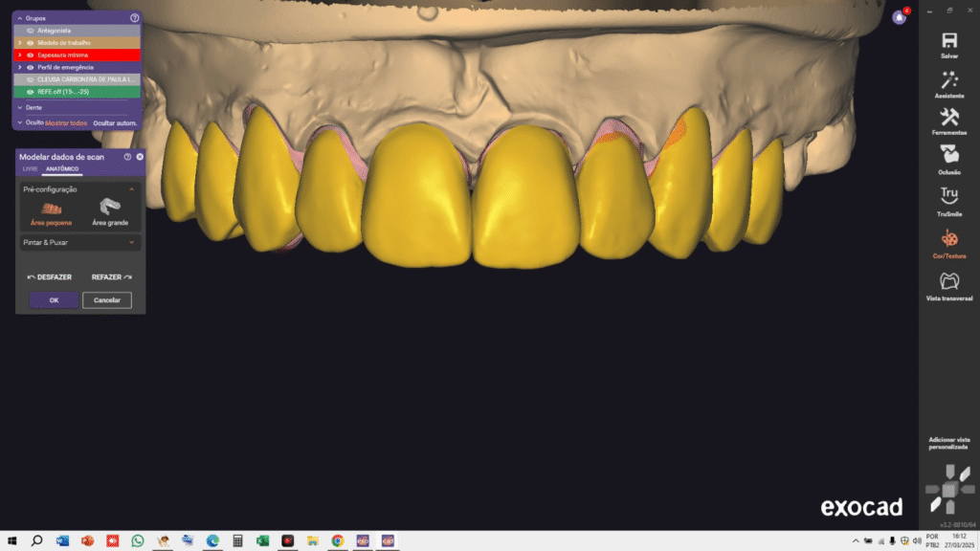The height and width of the screenshot is (551, 980).
Task: Select the Área grande preset
Action: tap(110, 209)
